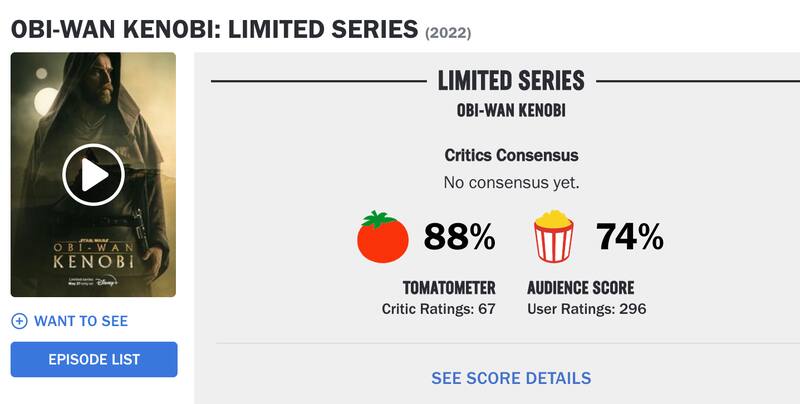The width and height of the screenshot is (800, 404).
Task: Open Critic Ratings: 67
Action: point(439,309)
